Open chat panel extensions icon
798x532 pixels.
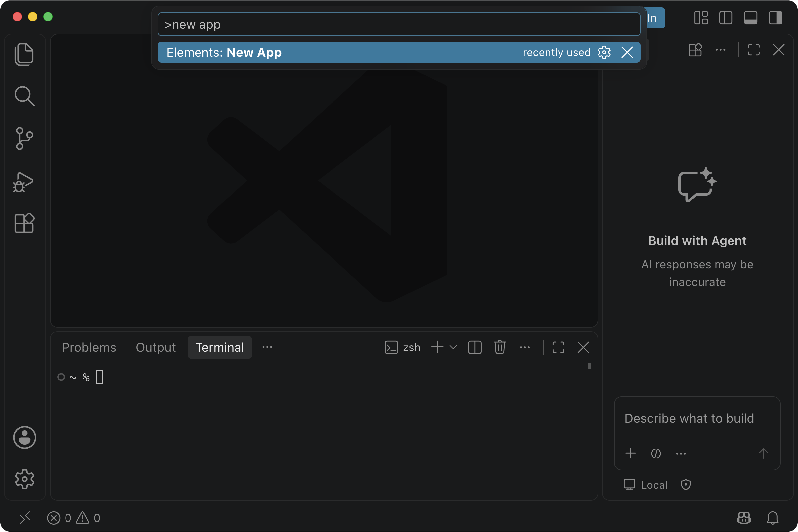[695, 50]
